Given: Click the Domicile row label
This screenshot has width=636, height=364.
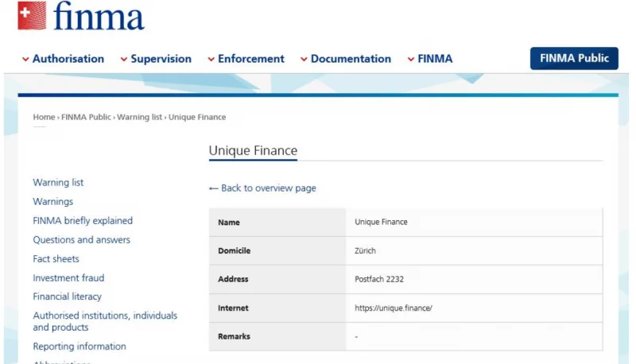Looking at the screenshot, I should point(234,250).
